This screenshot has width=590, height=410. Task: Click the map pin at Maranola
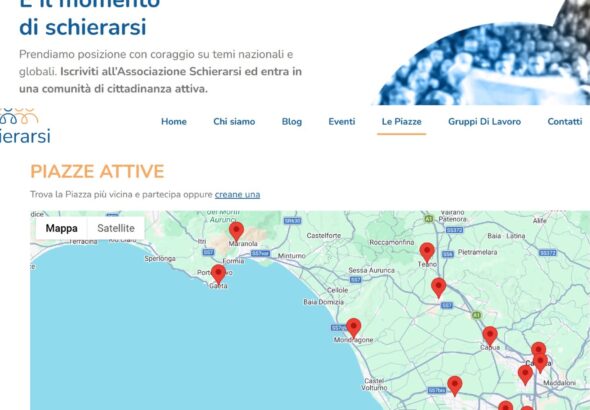(x=236, y=232)
